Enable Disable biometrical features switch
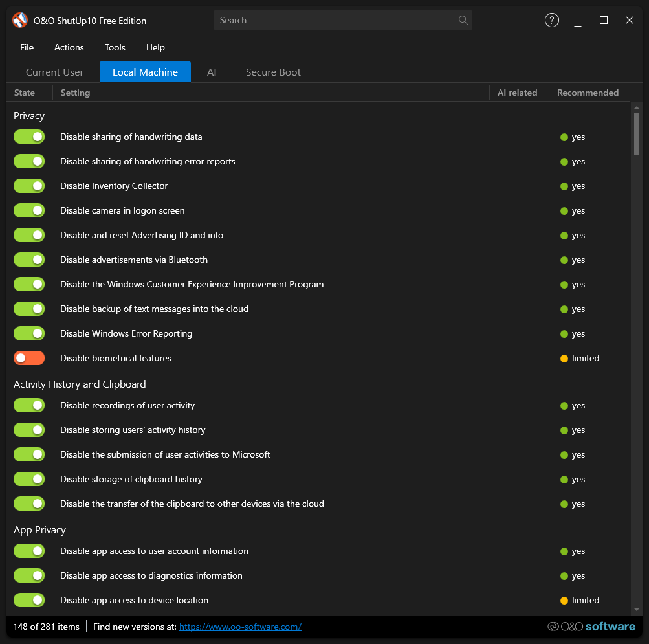The height and width of the screenshot is (644, 649). (29, 358)
